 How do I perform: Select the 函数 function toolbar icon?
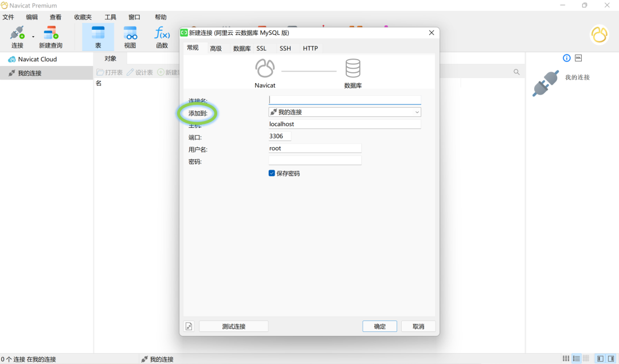tap(162, 37)
